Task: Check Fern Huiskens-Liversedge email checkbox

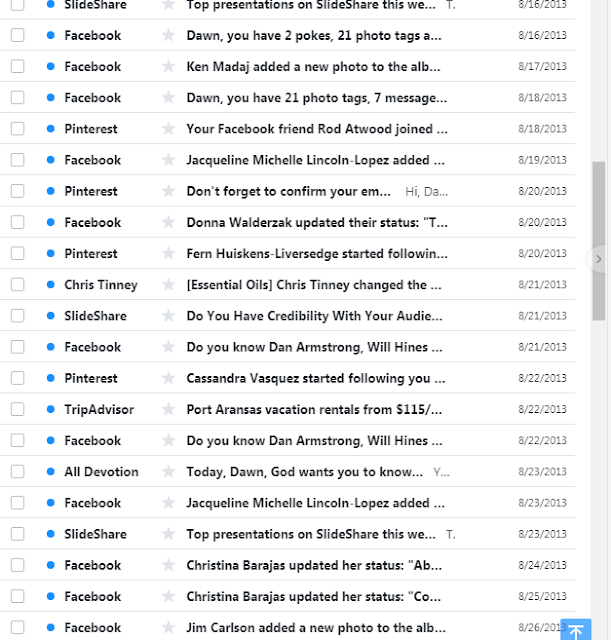Action: click(18, 253)
